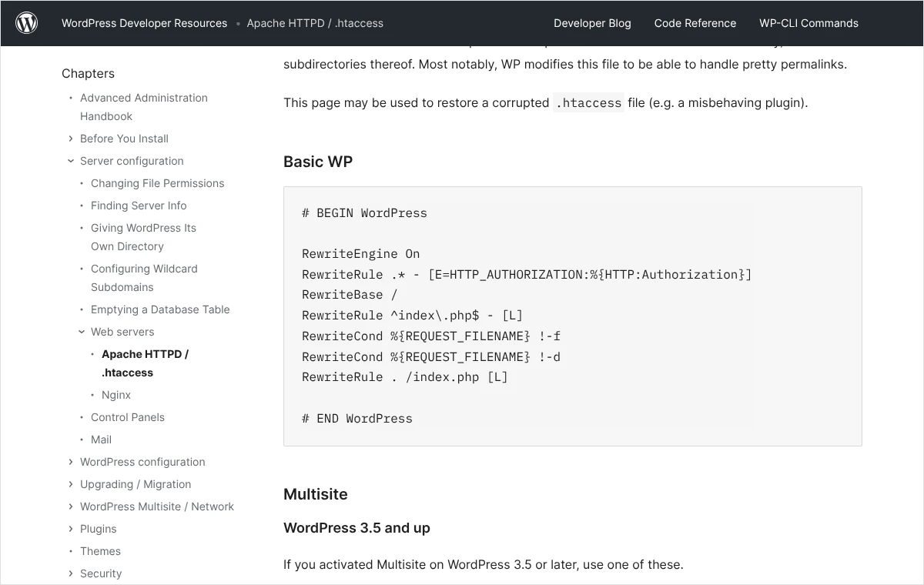Open the Mail page

click(101, 440)
